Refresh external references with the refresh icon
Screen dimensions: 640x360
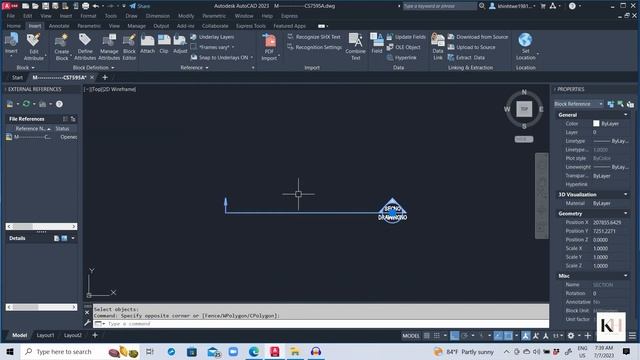pos(26,104)
